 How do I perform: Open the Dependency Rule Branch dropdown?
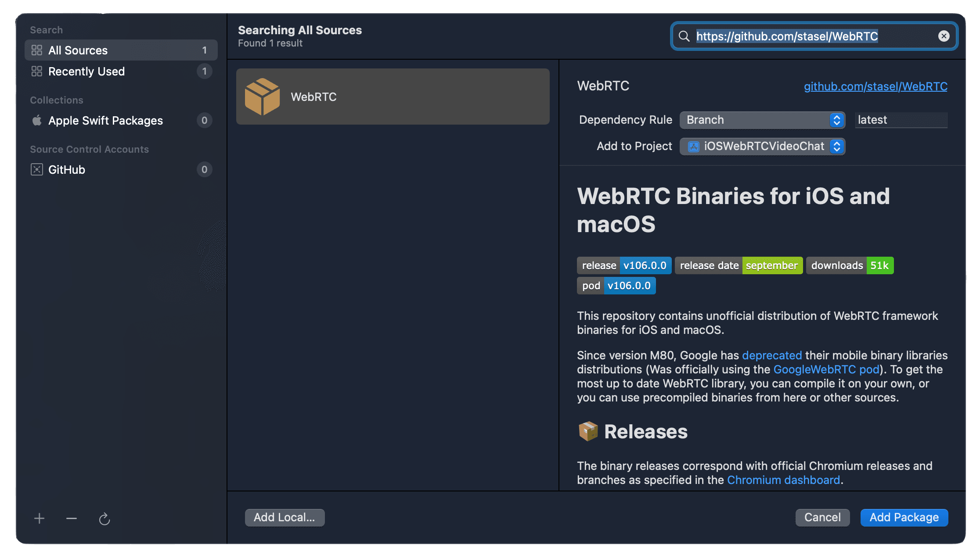(762, 120)
